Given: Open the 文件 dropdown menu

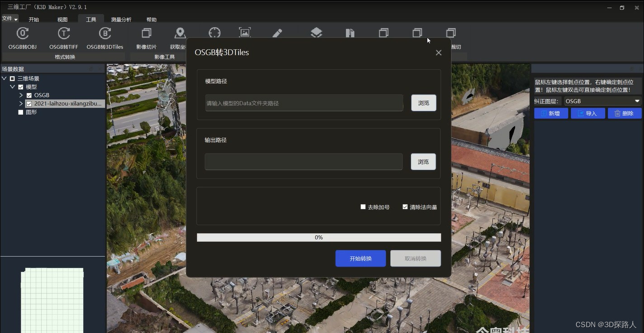Looking at the screenshot, I should (9, 19).
